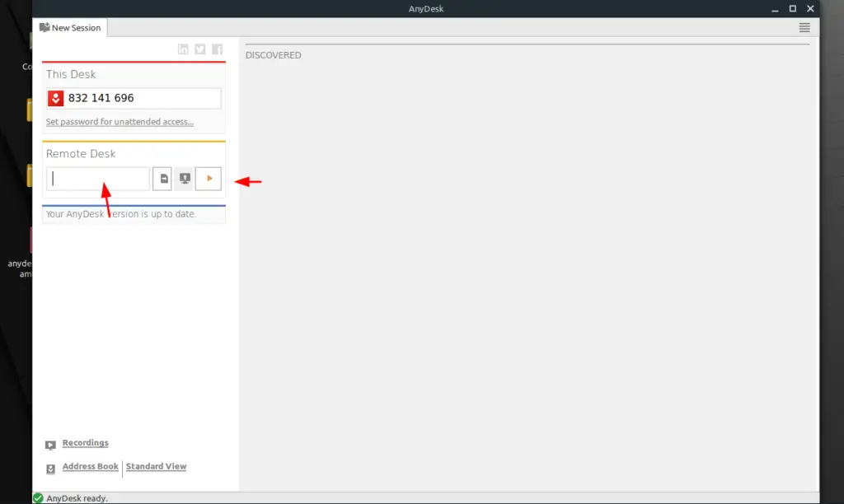Image resolution: width=844 pixels, height=504 pixels.
Task: Close the AnyDesk window
Action: (x=810, y=8)
